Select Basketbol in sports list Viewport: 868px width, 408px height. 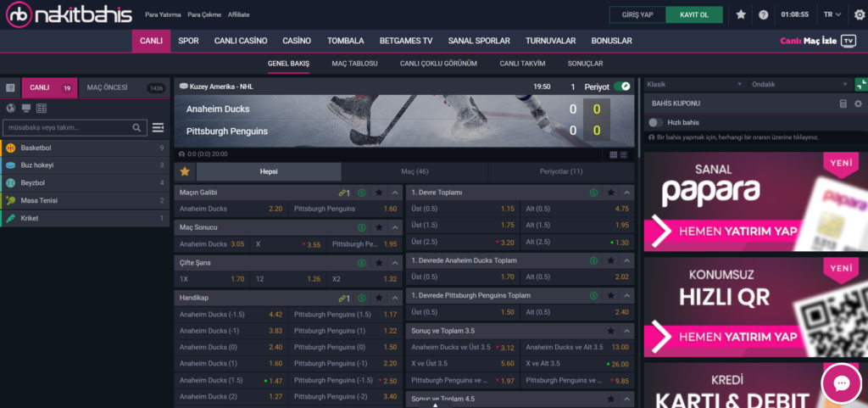click(x=85, y=148)
